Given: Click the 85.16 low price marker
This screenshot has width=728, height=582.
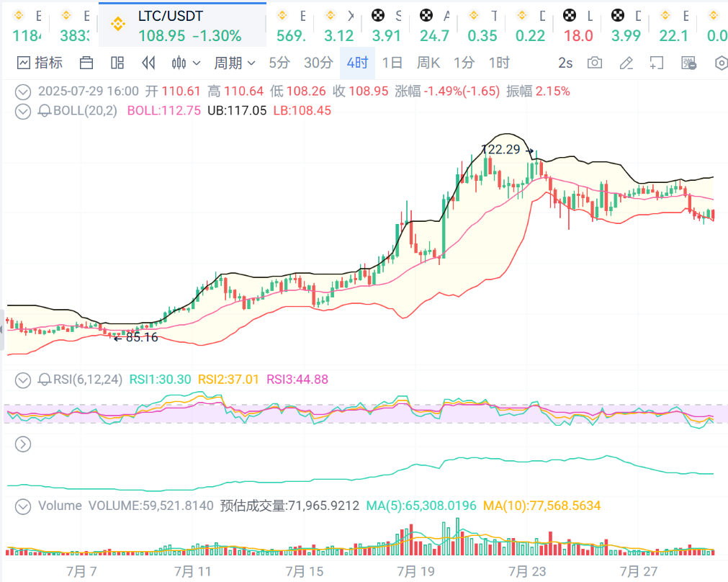Looking at the screenshot, I should coord(142,337).
